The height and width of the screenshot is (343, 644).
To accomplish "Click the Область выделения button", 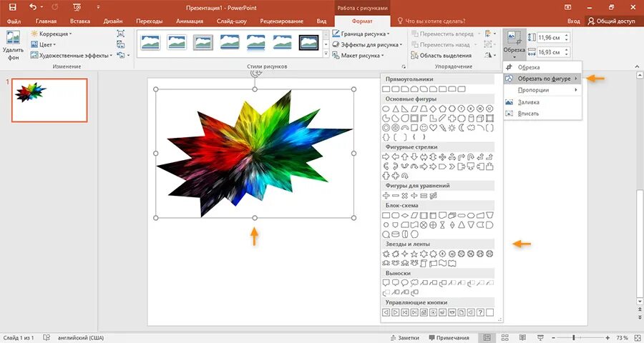I will 441,55.
